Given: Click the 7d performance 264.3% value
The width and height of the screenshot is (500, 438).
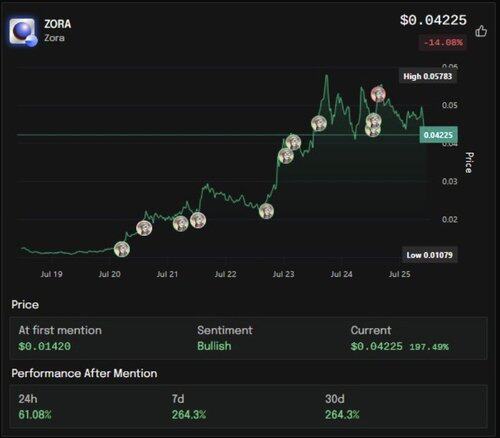Looking at the screenshot, I should [189, 415].
